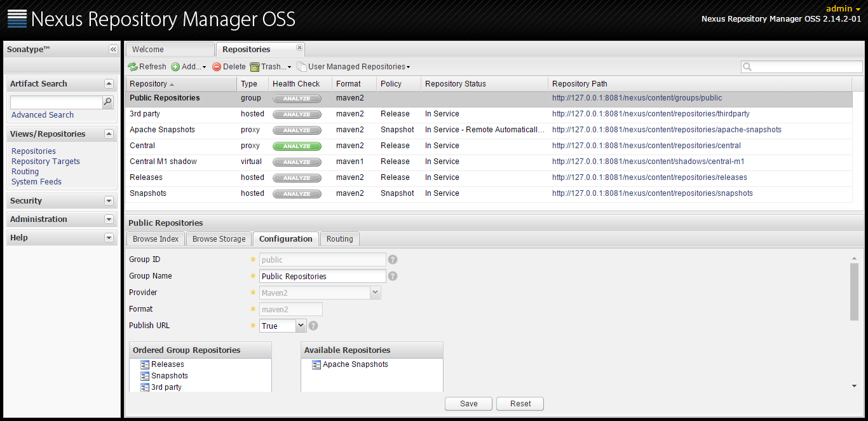Open the Add... repository menu
Screen dimensions: 868x421
click(189, 67)
